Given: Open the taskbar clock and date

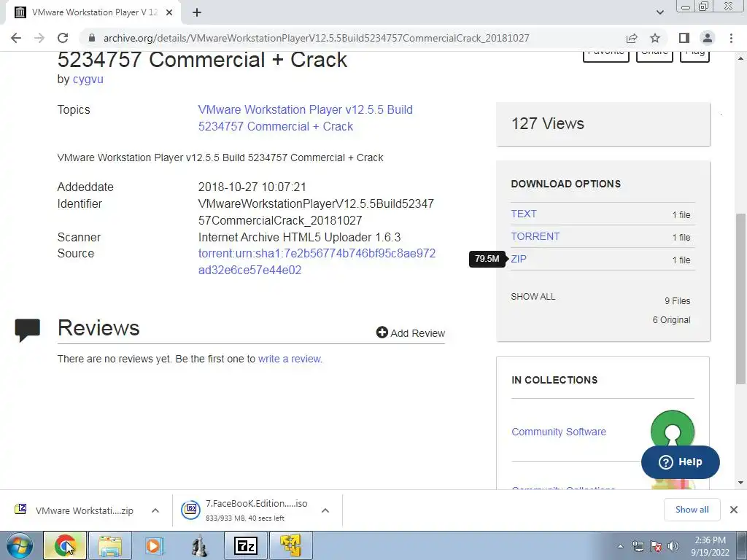Looking at the screenshot, I should (x=710, y=546).
